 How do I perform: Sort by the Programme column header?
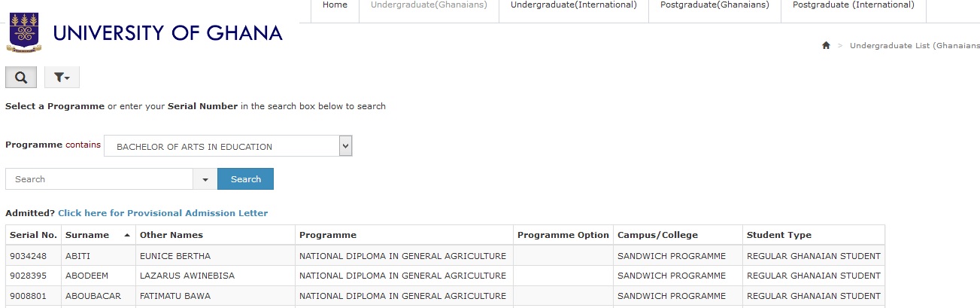click(x=328, y=235)
